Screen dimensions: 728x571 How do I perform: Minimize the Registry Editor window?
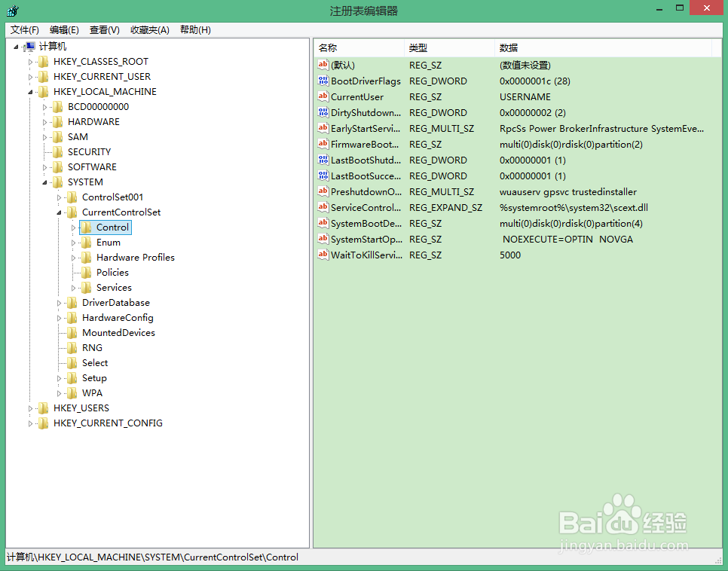pyautogui.click(x=659, y=8)
